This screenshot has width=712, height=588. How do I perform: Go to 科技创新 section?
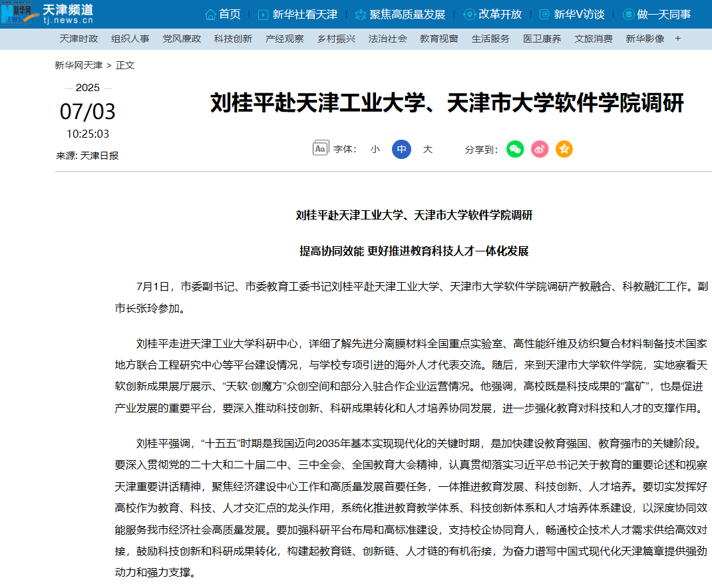pyautogui.click(x=233, y=39)
